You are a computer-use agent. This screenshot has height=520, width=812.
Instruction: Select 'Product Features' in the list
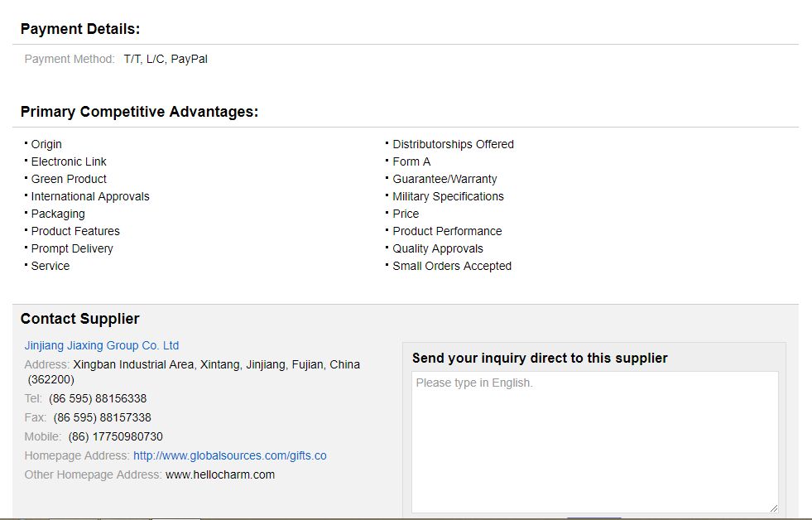tap(75, 232)
